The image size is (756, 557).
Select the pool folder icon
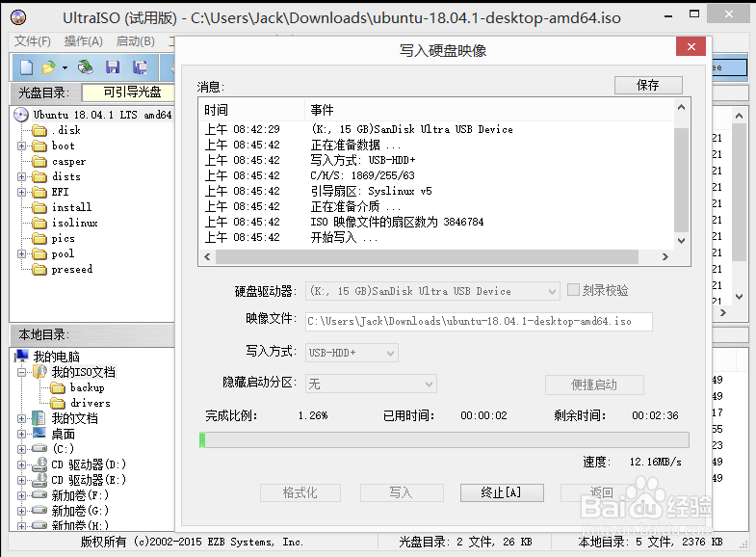(x=39, y=253)
